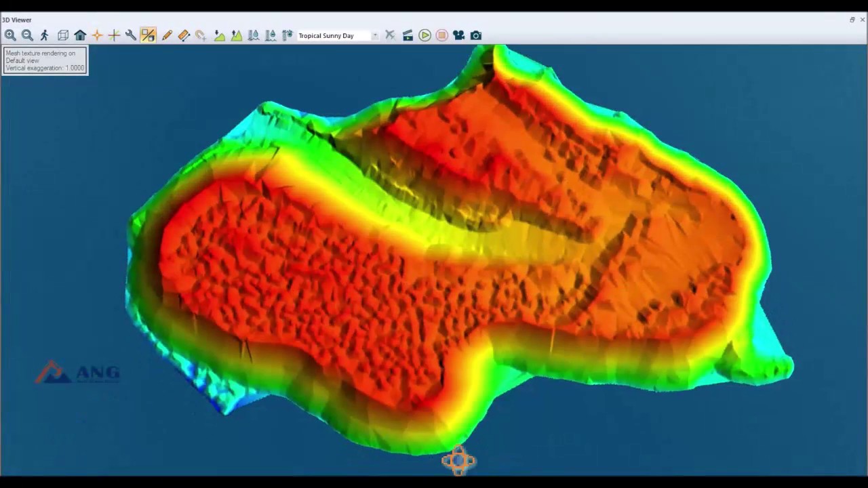This screenshot has width=868, height=488.
Task: Click the icon left of the sky dropdown
Action: (x=288, y=35)
